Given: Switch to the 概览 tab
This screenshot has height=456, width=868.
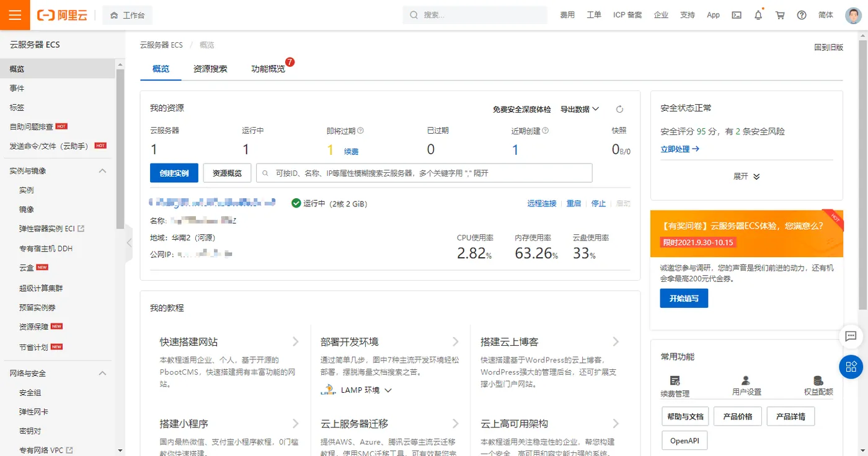Looking at the screenshot, I should (x=161, y=69).
